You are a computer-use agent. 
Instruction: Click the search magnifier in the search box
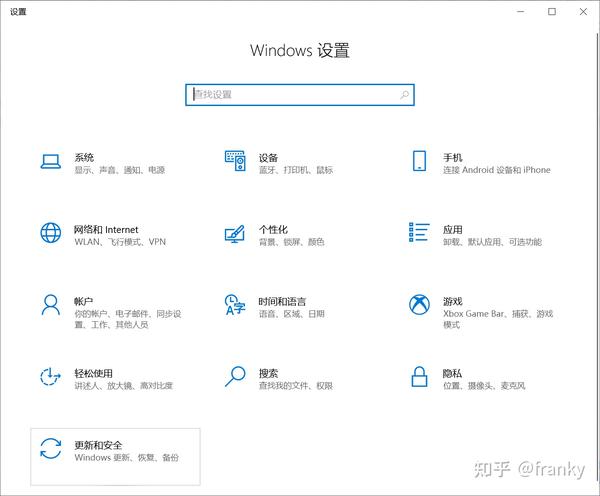tap(404, 95)
